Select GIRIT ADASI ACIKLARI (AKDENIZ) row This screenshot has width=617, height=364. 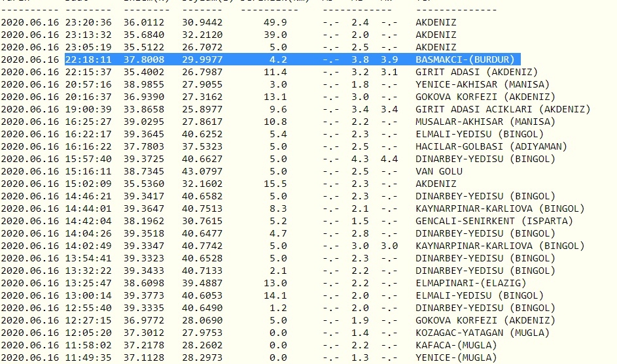[503, 109]
